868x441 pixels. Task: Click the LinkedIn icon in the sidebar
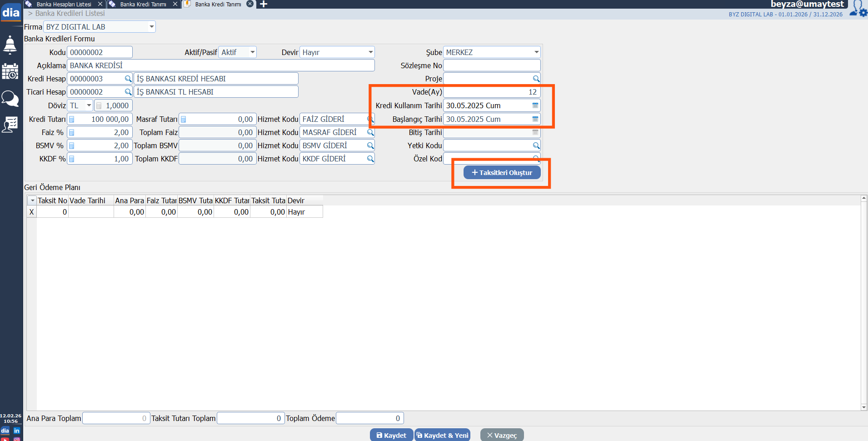[17, 431]
